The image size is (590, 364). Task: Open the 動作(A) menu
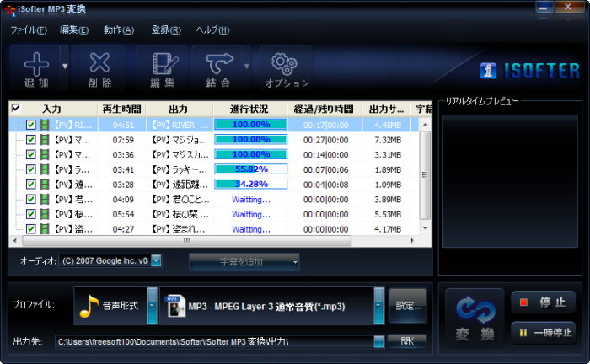click(x=119, y=29)
